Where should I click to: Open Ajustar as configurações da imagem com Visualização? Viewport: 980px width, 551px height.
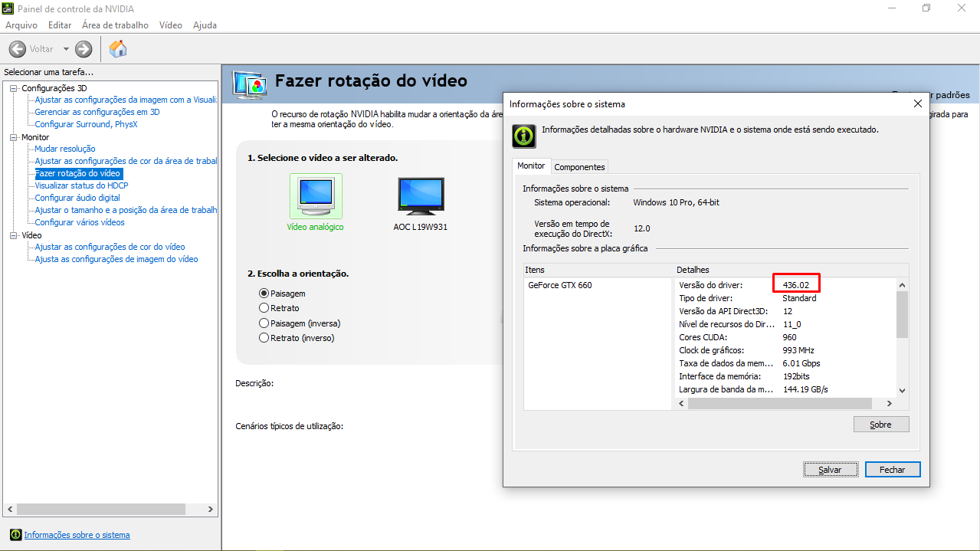(126, 100)
